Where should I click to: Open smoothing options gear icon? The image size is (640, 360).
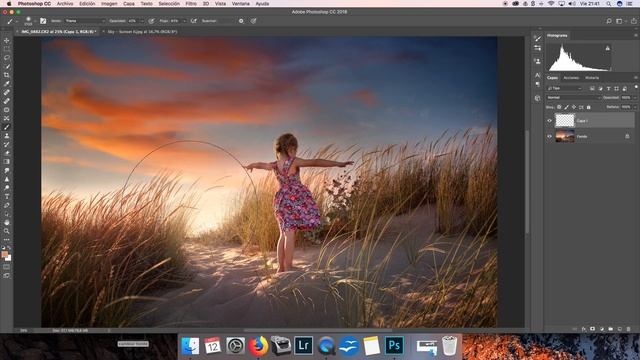(x=241, y=21)
